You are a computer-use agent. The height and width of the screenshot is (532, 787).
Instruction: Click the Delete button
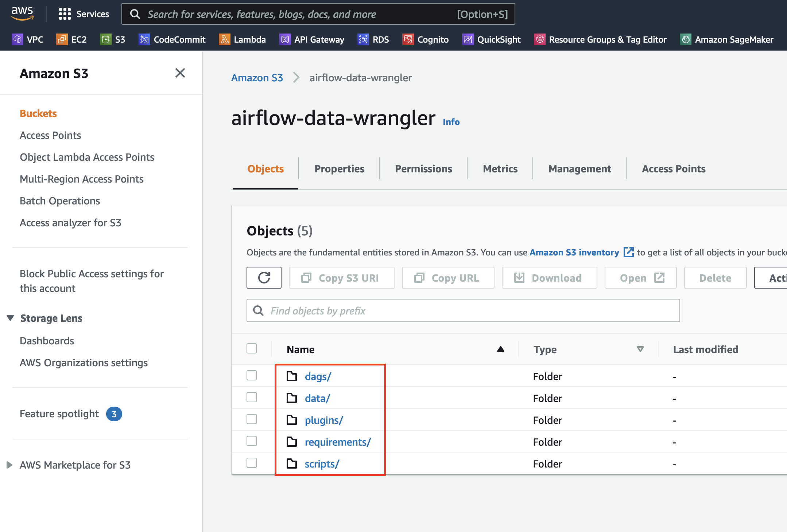click(x=716, y=278)
